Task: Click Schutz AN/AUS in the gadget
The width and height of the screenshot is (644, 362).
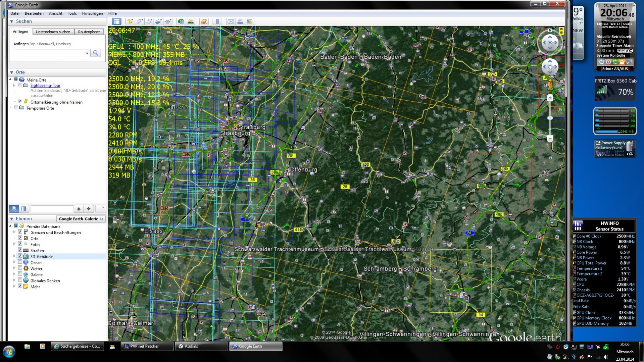Action: click(615, 69)
